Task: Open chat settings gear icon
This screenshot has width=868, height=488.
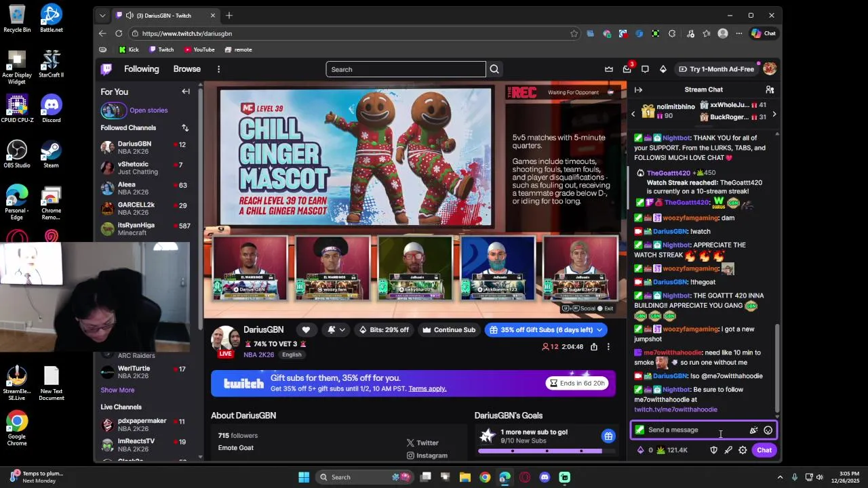Action: (x=743, y=450)
